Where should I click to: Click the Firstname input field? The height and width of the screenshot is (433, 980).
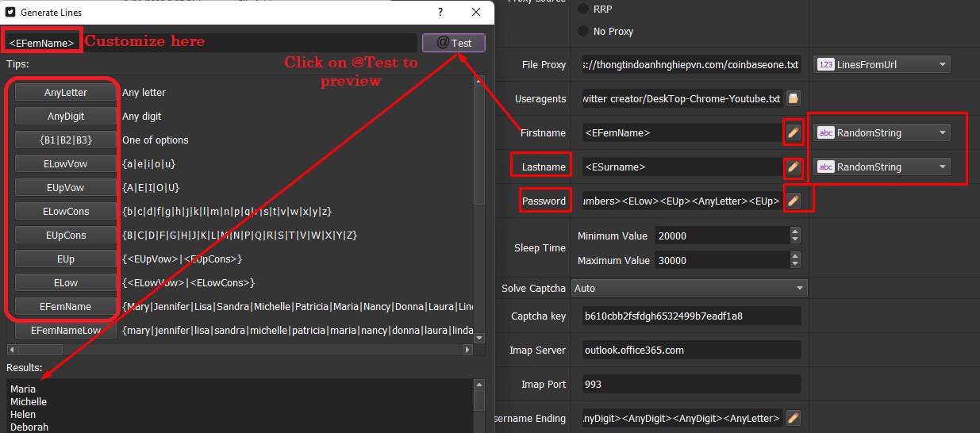coord(682,133)
